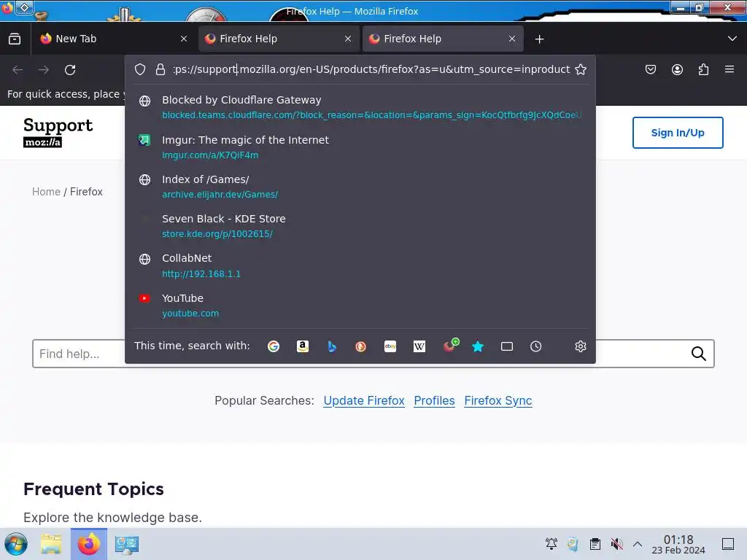Image resolution: width=747 pixels, height=560 pixels.
Task: Go back one page
Action: point(18,70)
